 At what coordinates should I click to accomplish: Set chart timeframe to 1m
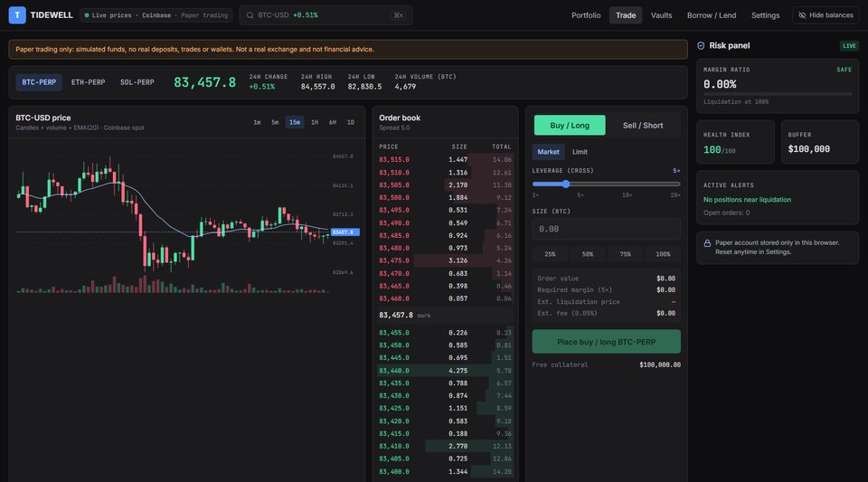click(257, 122)
